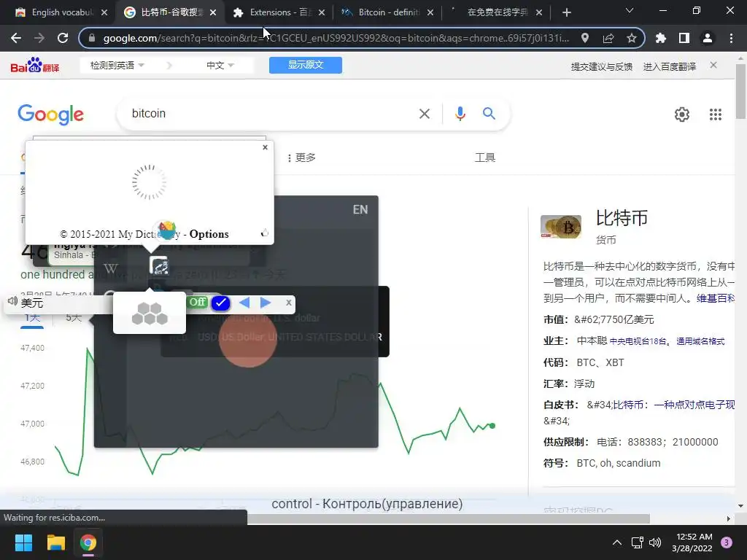The width and height of the screenshot is (747, 560).
Task: Start Google voice search microphone
Action: [x=460, y=113]
